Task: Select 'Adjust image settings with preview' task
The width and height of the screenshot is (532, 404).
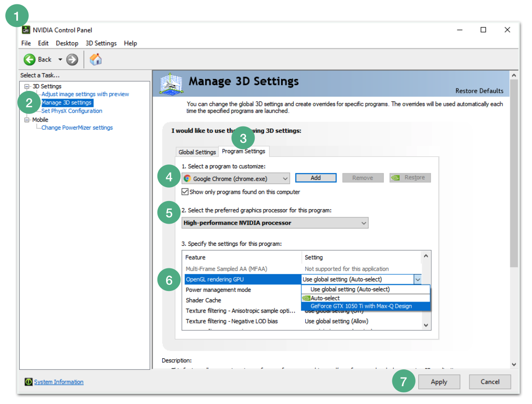Action: [85, 94]
